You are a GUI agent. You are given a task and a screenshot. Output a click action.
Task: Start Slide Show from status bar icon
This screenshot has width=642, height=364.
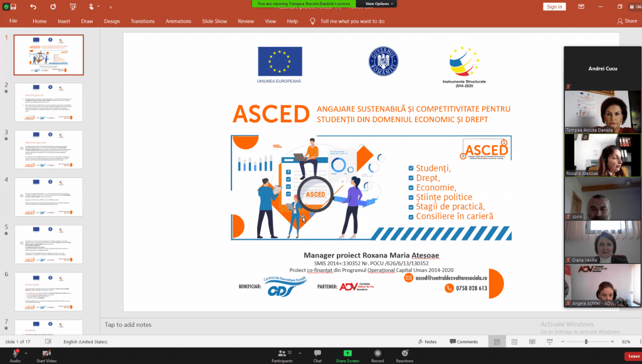pos(550,341)
